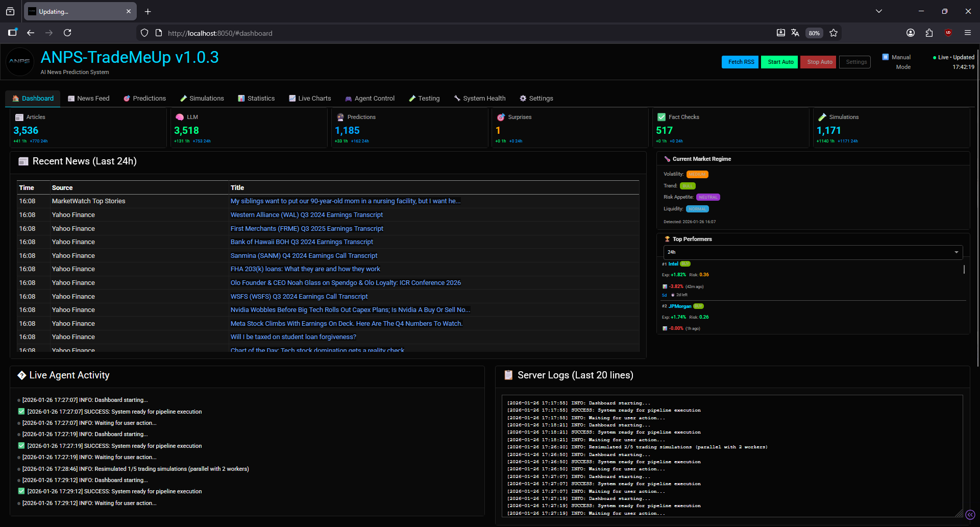Click the Server Logs clipboard icon
Image resolution: width=980 pixels, height=527 pixels.
pos(508,375)
